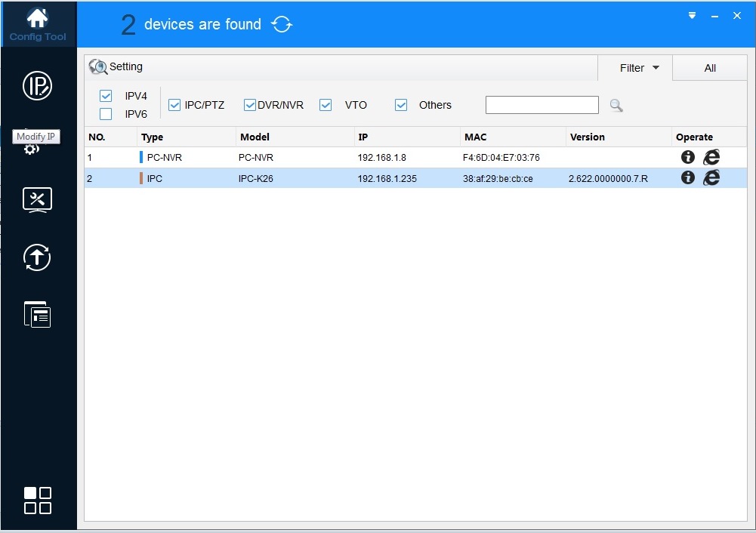The height and width of the screenshot is (533, 756).
Task: Open the search Setting button
Action: click(116, 67)
